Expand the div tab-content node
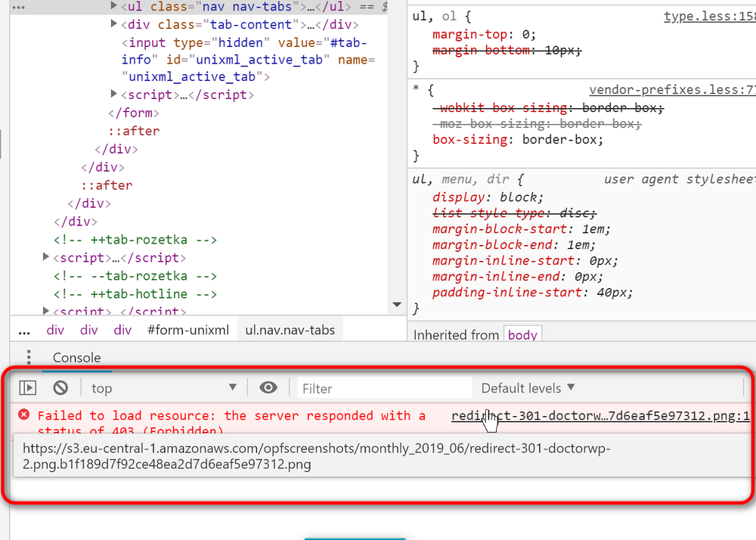This screenshot has width=756, height=540. [x=114, y=23]
